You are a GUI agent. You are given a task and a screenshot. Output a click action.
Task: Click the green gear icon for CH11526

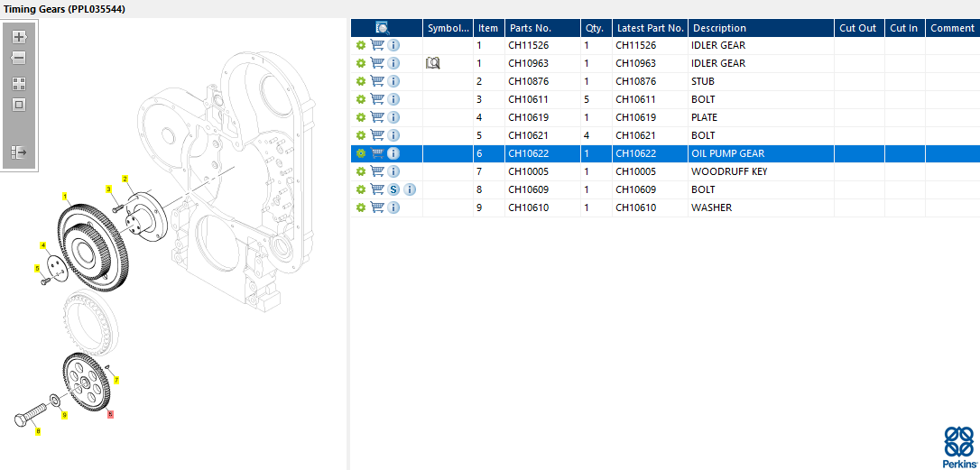click(361, 46)
